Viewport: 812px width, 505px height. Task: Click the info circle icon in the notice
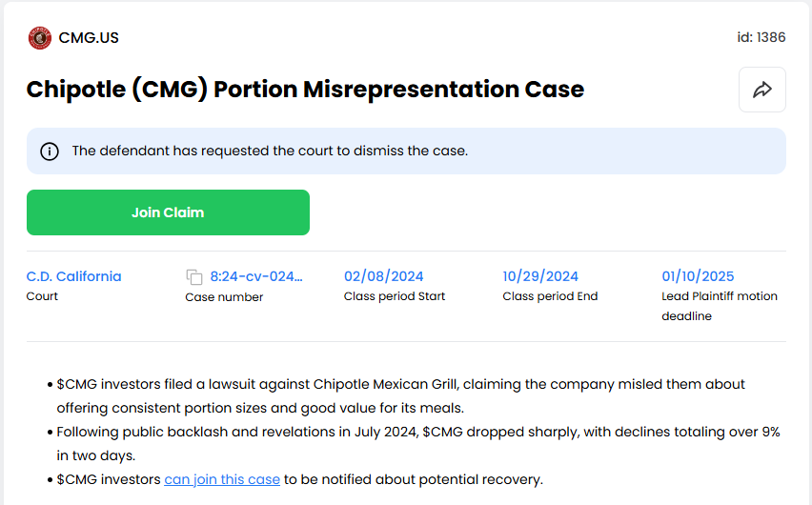[49, 151]
